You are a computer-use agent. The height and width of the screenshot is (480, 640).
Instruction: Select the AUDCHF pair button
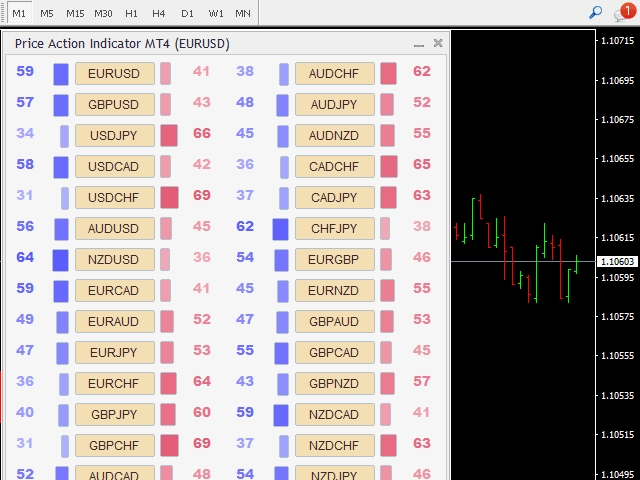tap(334, 74)
